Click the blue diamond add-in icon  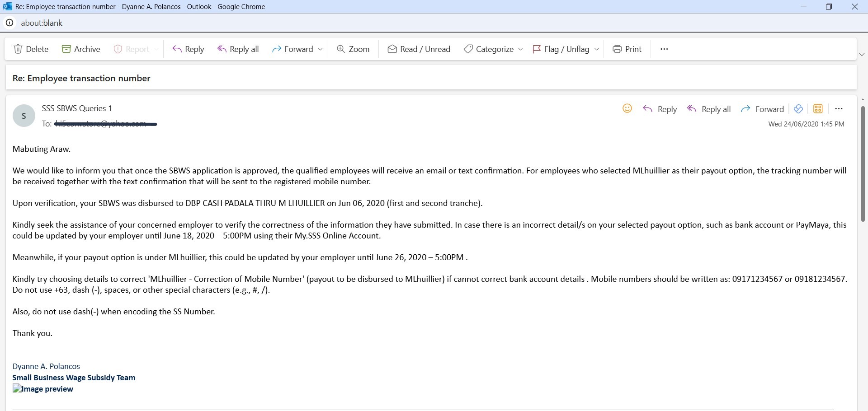pyautogui.click(x=798, y=108)
